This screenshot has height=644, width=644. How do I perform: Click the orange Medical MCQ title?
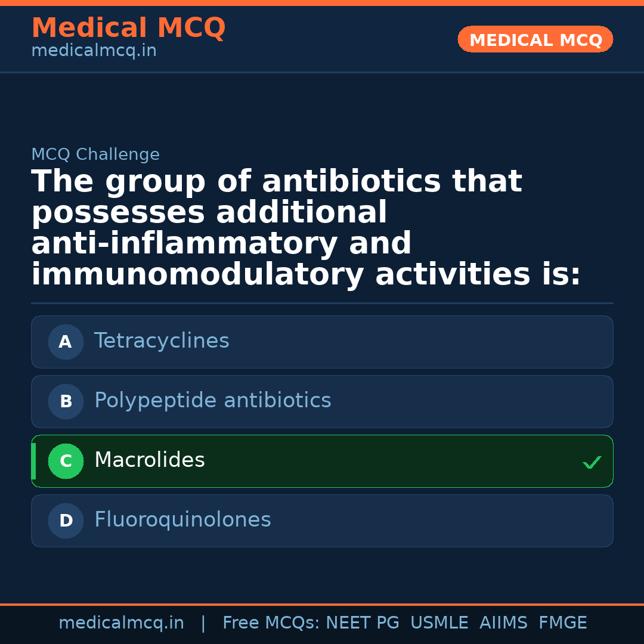tap(128, 28)
